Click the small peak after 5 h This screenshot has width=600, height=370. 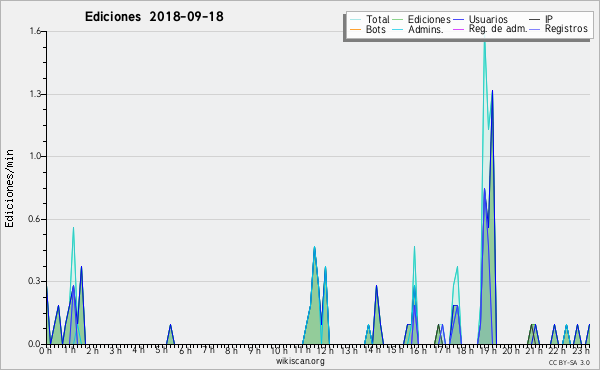pyautogui.click(x=170, y=325)
